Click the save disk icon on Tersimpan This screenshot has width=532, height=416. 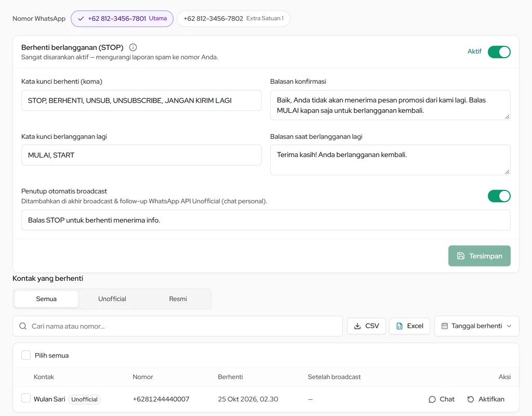coord(460,256)
